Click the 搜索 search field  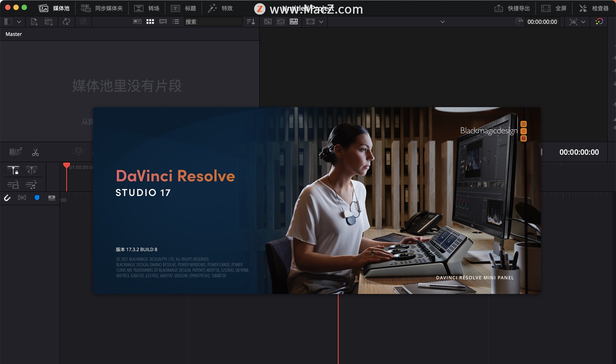click(x=213, y=22)
